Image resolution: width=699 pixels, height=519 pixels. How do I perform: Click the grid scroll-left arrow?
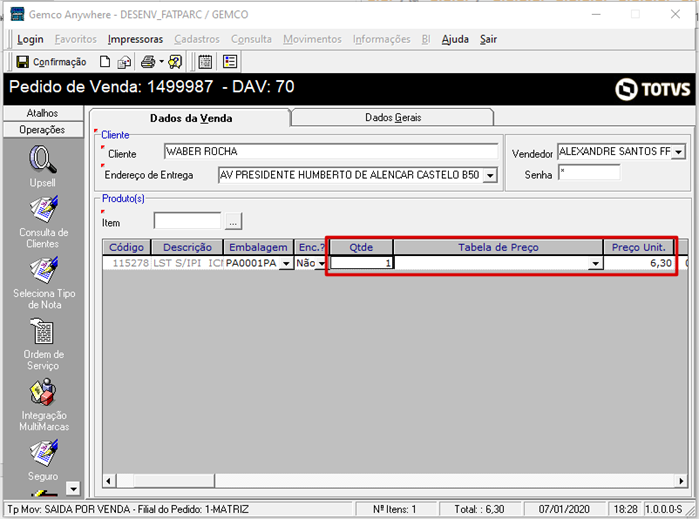point(108,481)
